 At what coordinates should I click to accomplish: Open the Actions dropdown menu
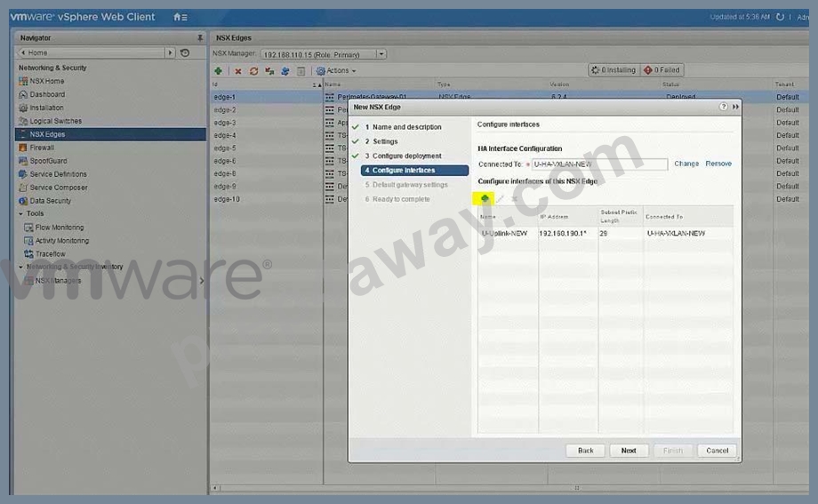336,70
